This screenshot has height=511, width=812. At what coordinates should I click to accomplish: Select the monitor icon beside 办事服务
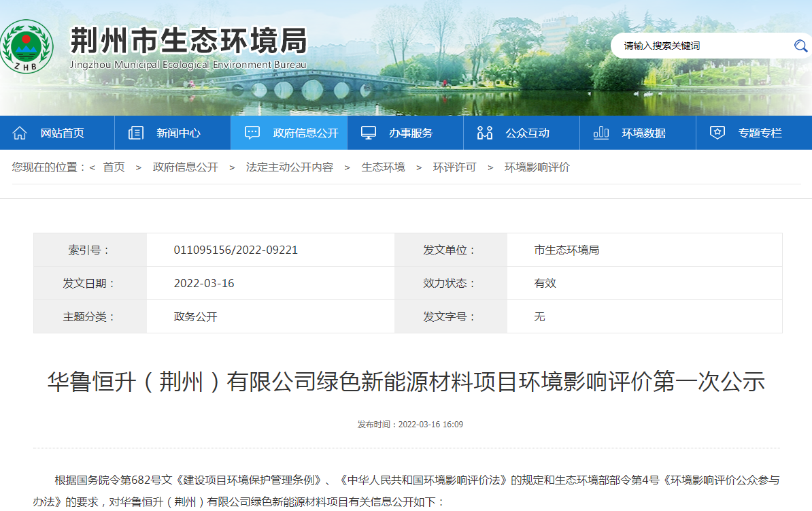pyautogui.click(x=369, y=133)
